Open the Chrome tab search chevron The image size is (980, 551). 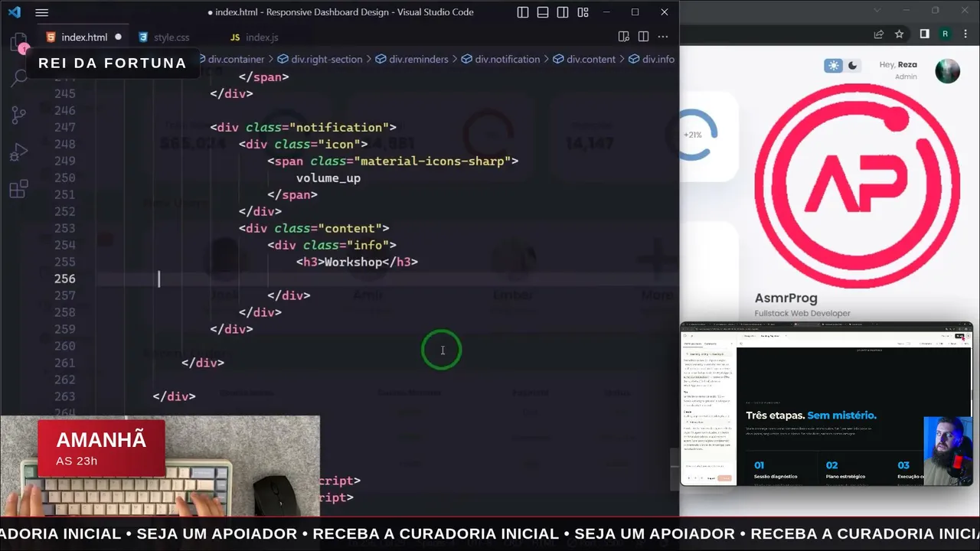coord(877,11)
